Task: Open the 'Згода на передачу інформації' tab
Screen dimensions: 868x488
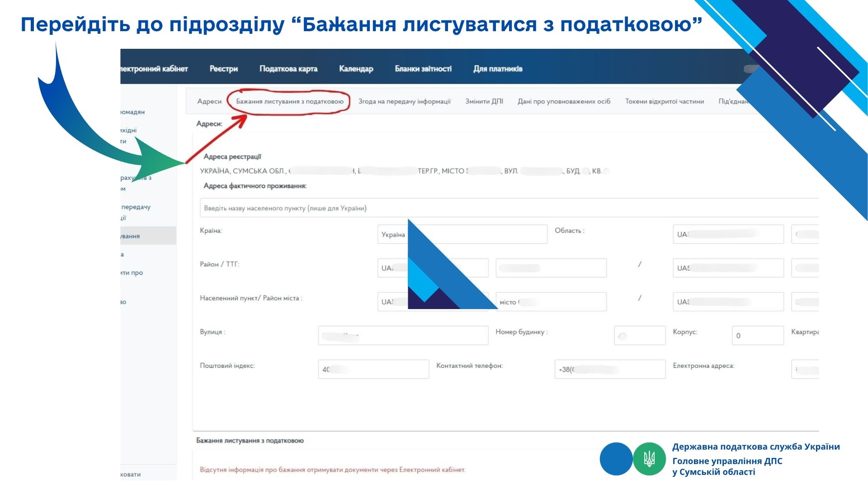Action: click(x=404, y=102)
